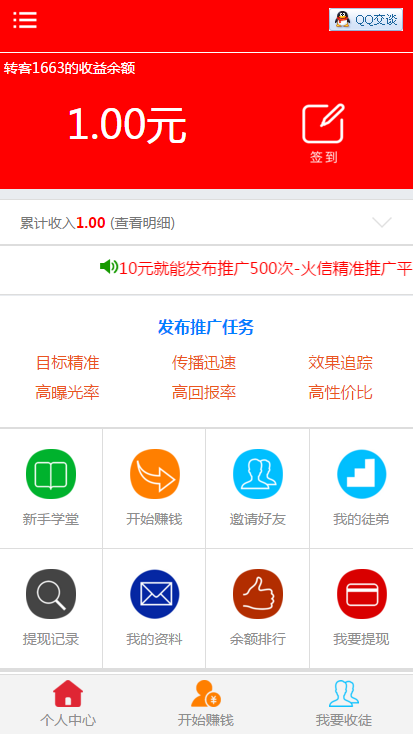Click the green speaker announcement icon
This screenshot has width=413, height=734.
[x=109, y=267]
